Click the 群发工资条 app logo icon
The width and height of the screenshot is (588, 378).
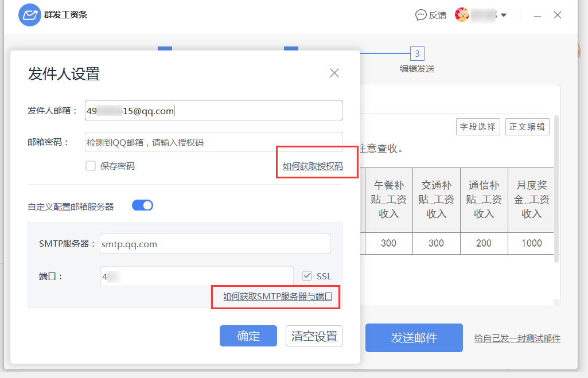point(29,15)
